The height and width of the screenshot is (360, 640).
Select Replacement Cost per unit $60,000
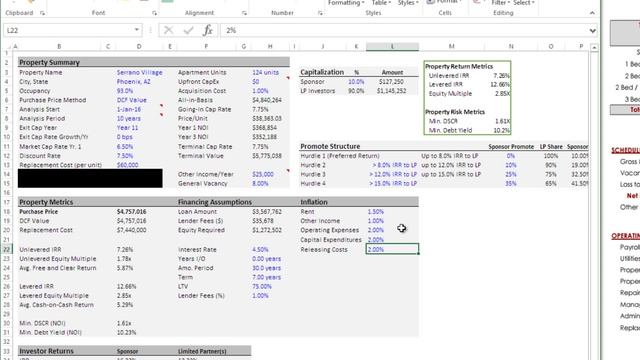point(127,165)
